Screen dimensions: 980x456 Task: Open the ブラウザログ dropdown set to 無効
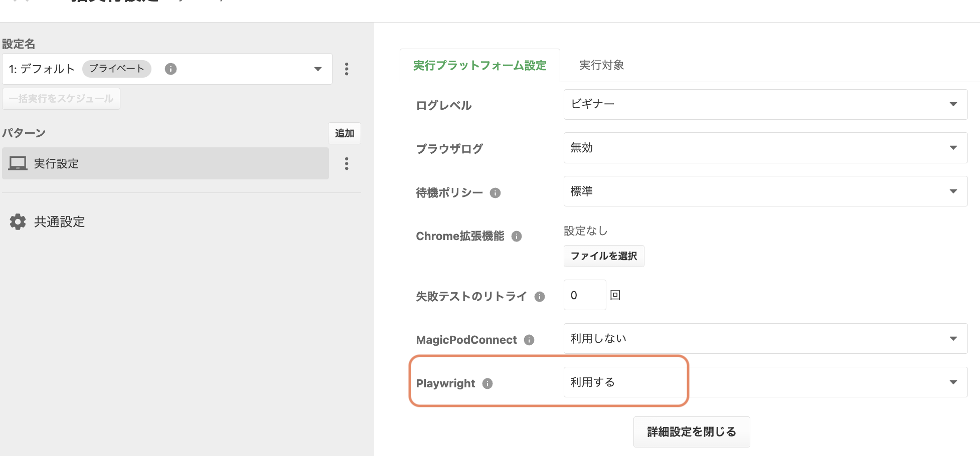coord(765,148)
